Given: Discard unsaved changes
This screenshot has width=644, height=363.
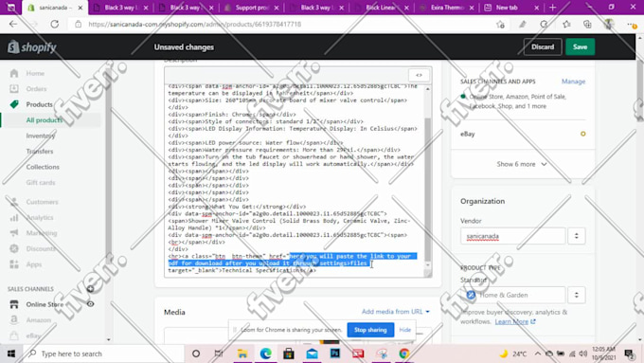Looking at the screenshot, I should (543, 46).
